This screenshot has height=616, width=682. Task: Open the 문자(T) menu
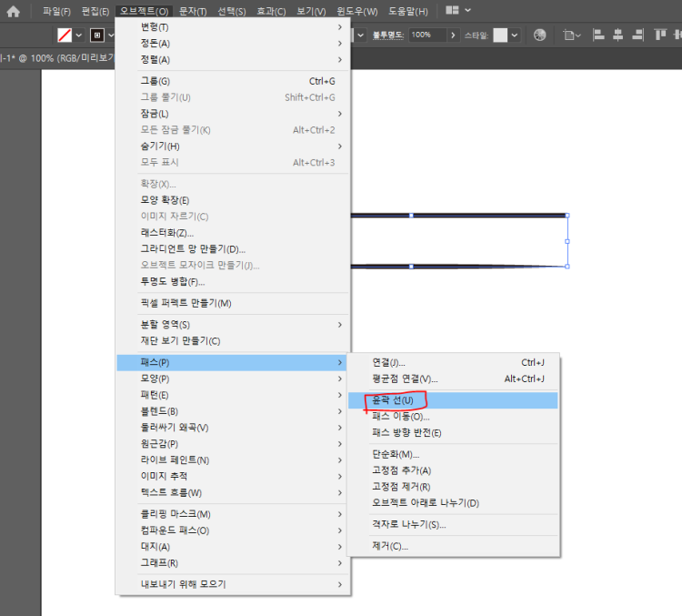point(193,11)
